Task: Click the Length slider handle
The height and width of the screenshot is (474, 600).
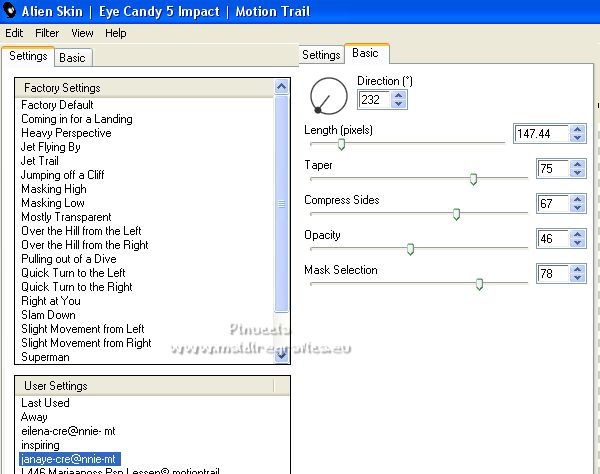Action: click(x=341, y=144)
